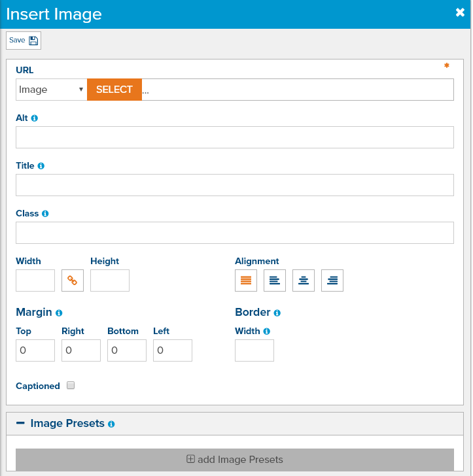This screenshot has height=476, width=473.
Task: Collapse the Image Presets section
Action: point(20,423)
